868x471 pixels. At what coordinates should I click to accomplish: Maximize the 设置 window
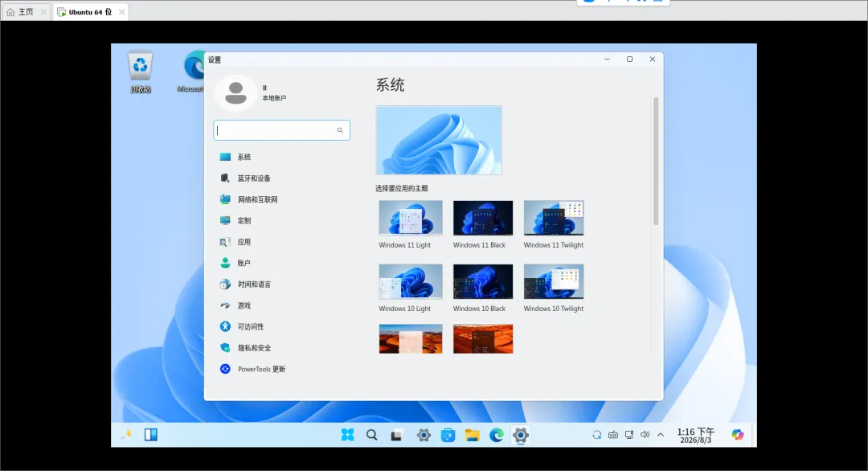coord(629,59)
